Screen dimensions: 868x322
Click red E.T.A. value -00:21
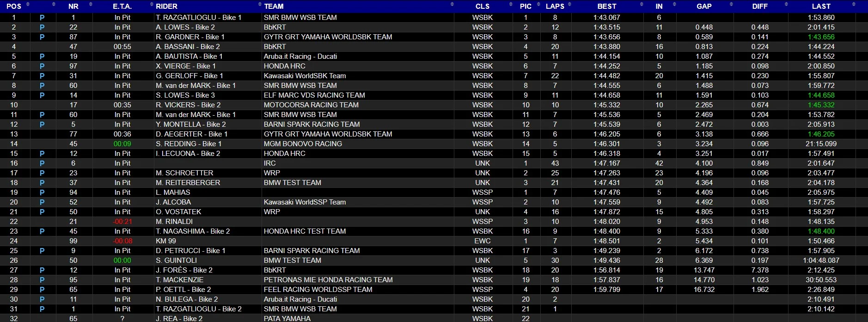click(x=122, y=222)
